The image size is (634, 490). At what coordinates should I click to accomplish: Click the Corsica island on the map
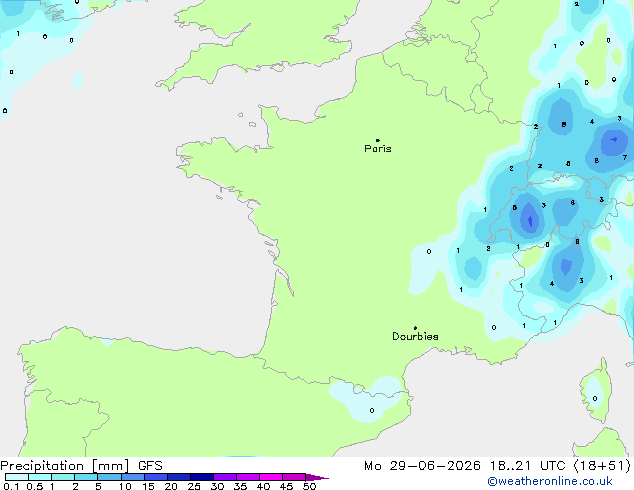(x=596, y=392)
